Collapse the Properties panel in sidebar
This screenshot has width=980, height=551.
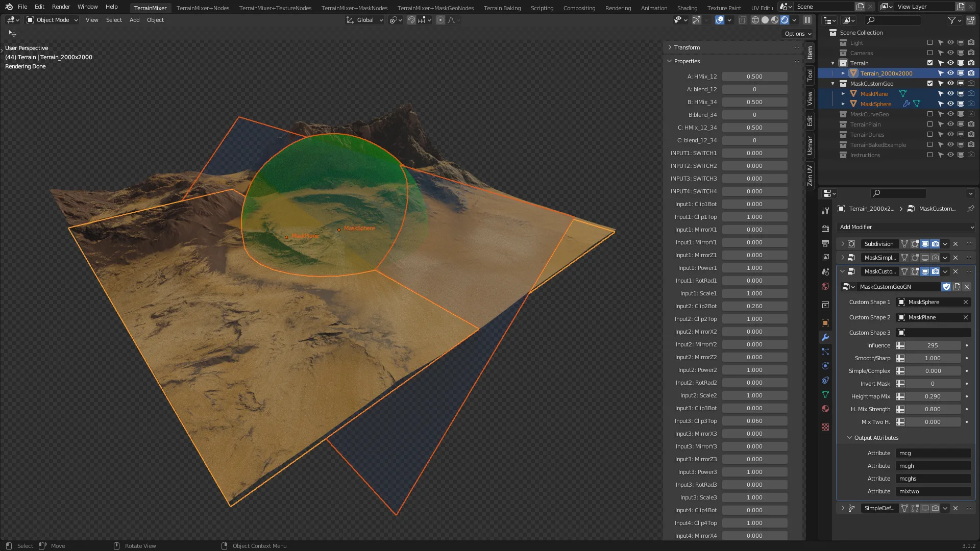(x=687, y=61)
